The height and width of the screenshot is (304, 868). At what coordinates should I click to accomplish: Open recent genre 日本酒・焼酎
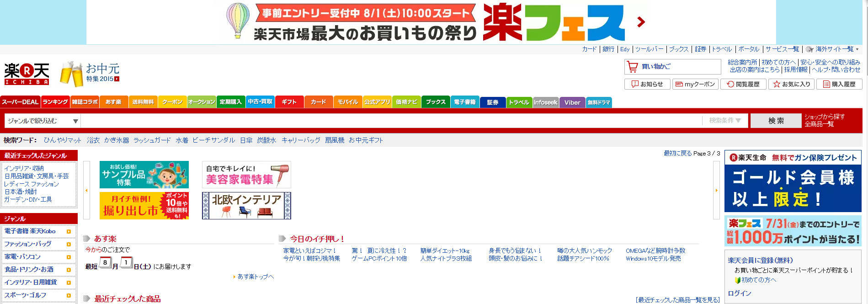(x=21, y=192)
